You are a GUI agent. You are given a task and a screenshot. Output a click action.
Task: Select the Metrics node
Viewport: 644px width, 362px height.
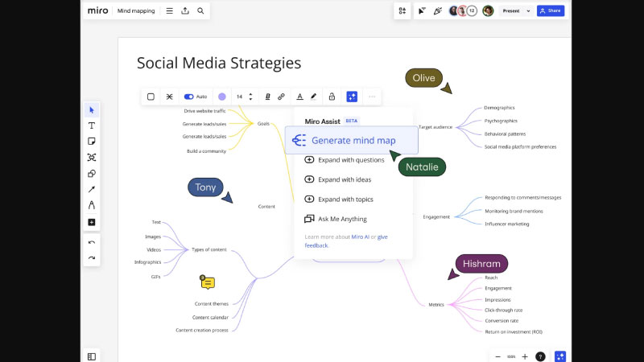tap(436, 305)
